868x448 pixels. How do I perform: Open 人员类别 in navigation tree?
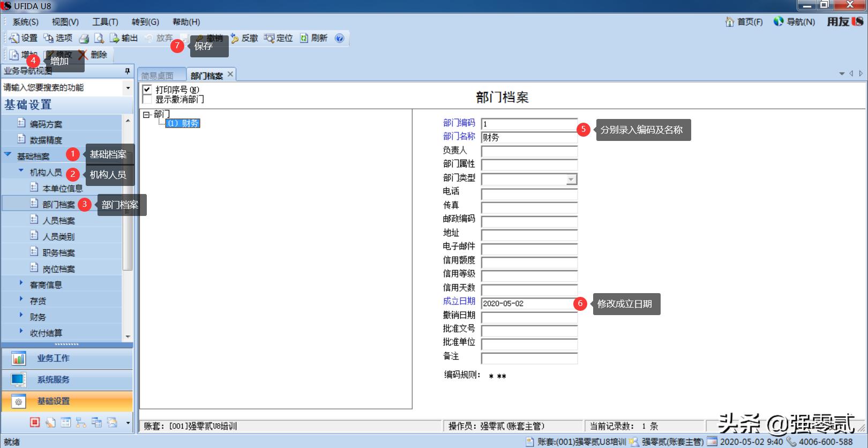58,237
